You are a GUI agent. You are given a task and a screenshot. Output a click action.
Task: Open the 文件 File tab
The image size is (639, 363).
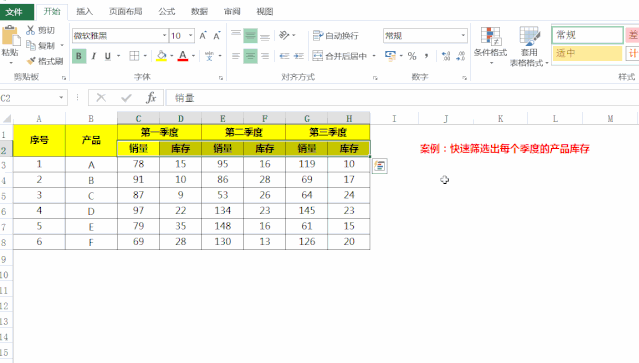coord(17,12)
